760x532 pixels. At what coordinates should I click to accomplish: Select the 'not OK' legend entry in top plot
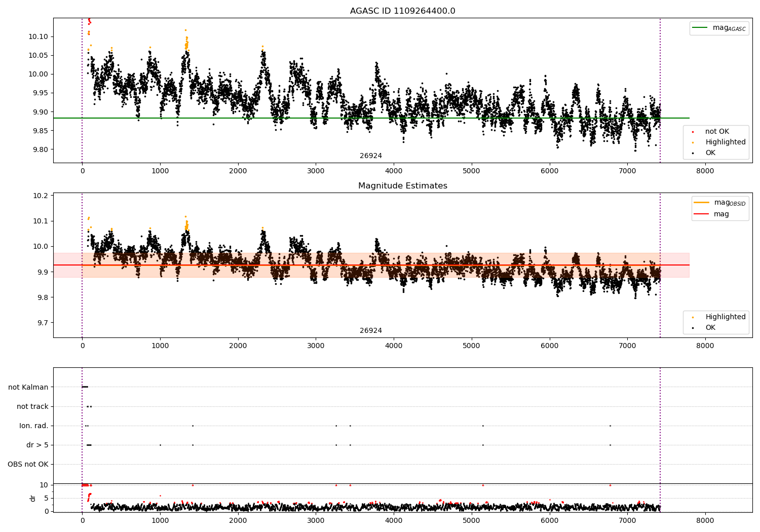[x=717, y=132]
